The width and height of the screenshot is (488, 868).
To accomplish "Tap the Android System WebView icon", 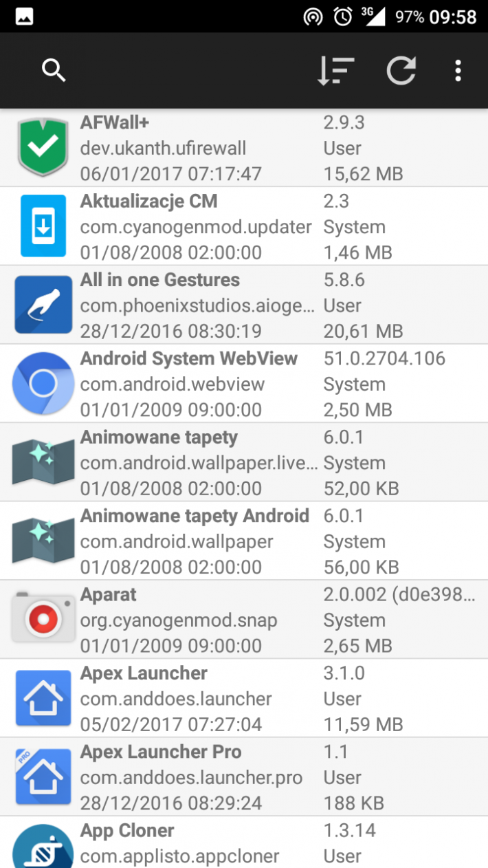I will [x=43, y=383].
